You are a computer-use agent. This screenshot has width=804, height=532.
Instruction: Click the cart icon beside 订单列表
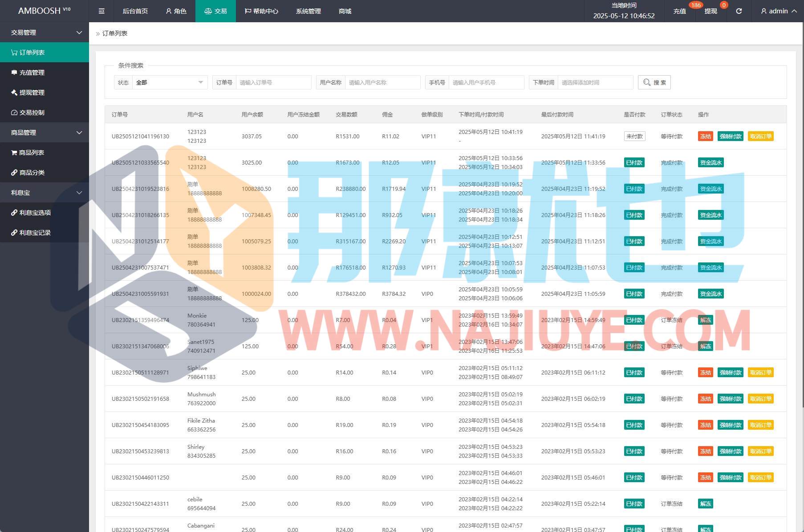(x=14, y=52)
